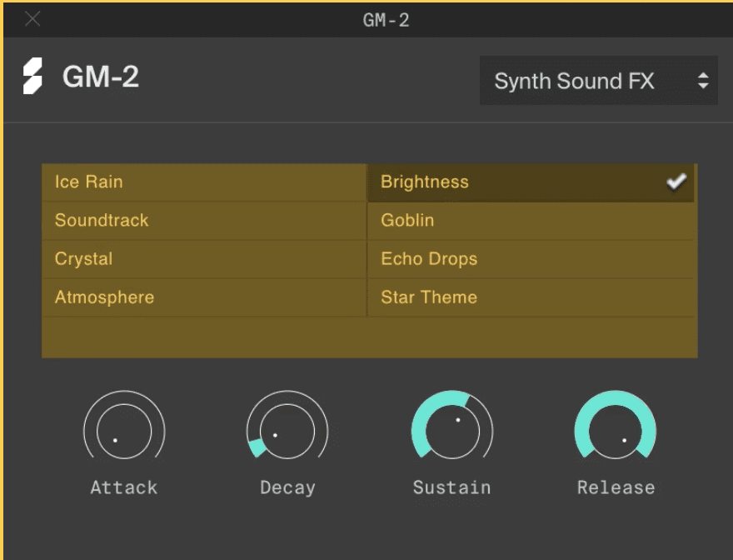Choose the Crystal preset

pos(83,258)
